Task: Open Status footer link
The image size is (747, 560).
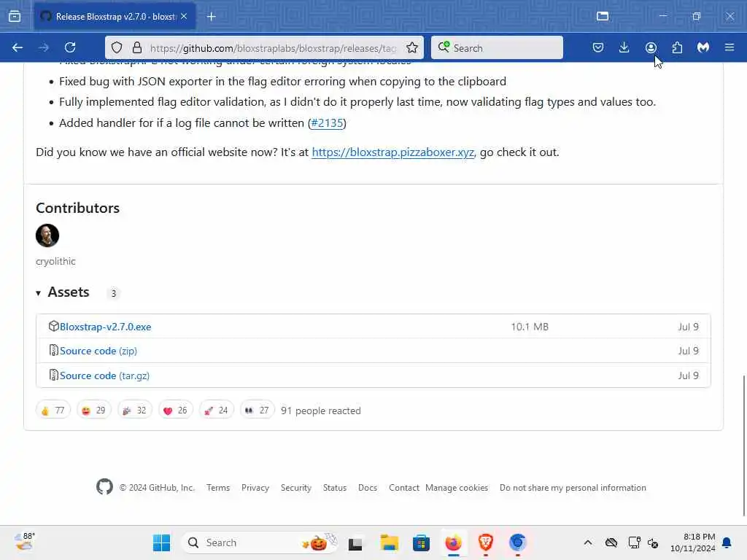Action: (334, 488)
